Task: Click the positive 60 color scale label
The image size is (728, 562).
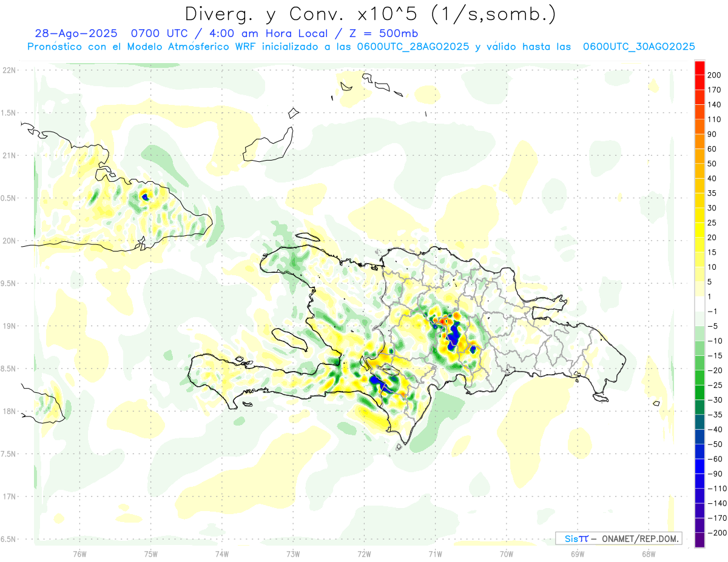Action: click(713, 149)
